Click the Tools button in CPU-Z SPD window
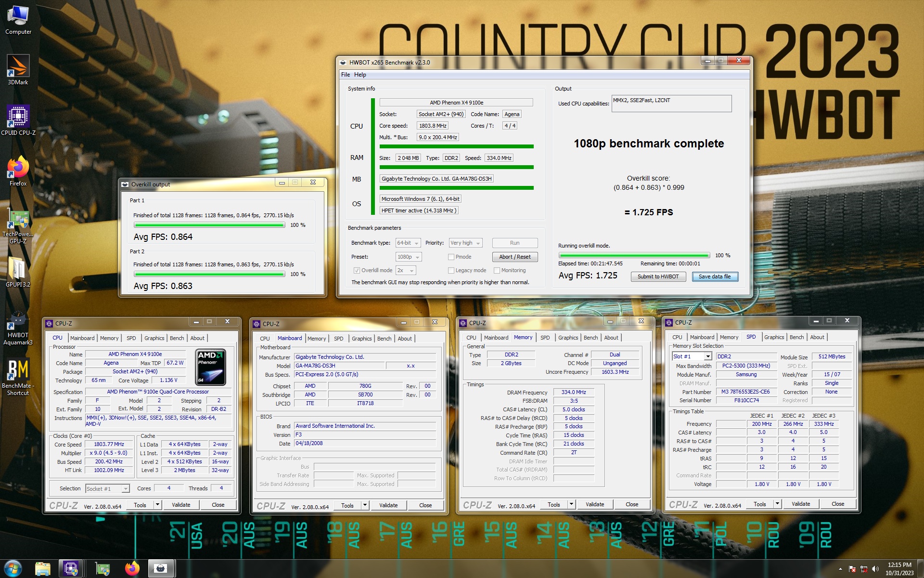 point(760,504)
